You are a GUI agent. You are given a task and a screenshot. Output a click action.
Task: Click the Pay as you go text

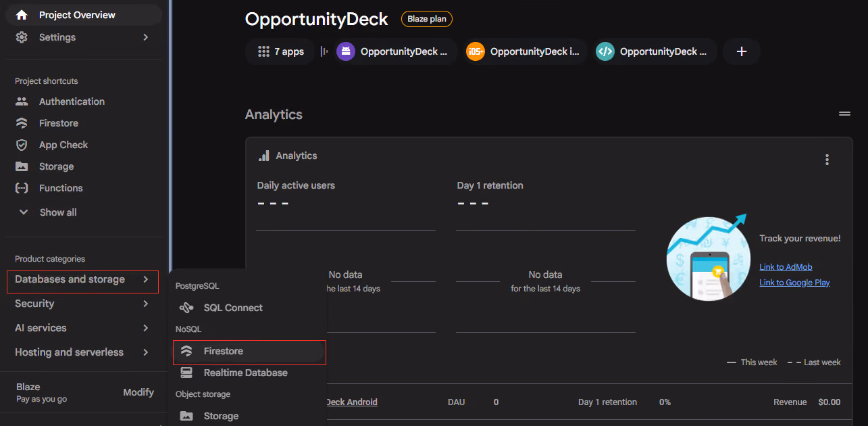point(41,399)
